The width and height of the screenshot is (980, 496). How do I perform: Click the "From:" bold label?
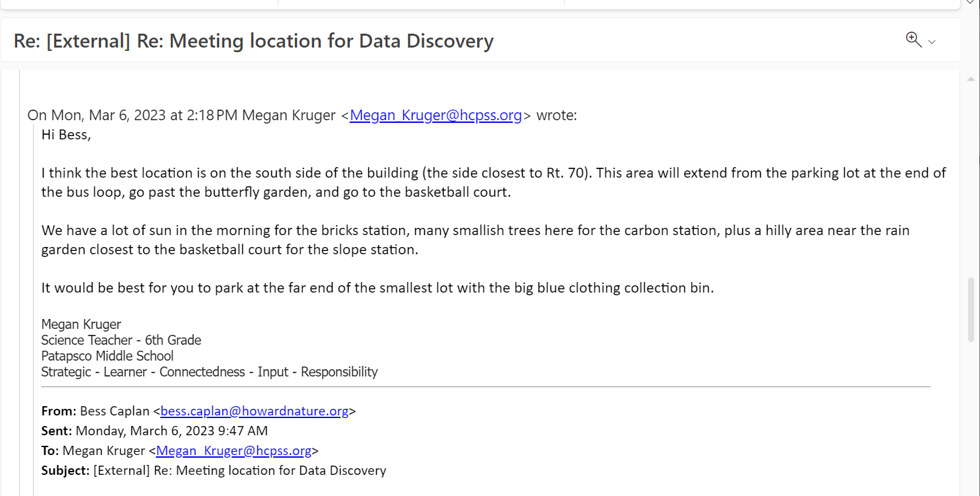[x=59, y=411]
